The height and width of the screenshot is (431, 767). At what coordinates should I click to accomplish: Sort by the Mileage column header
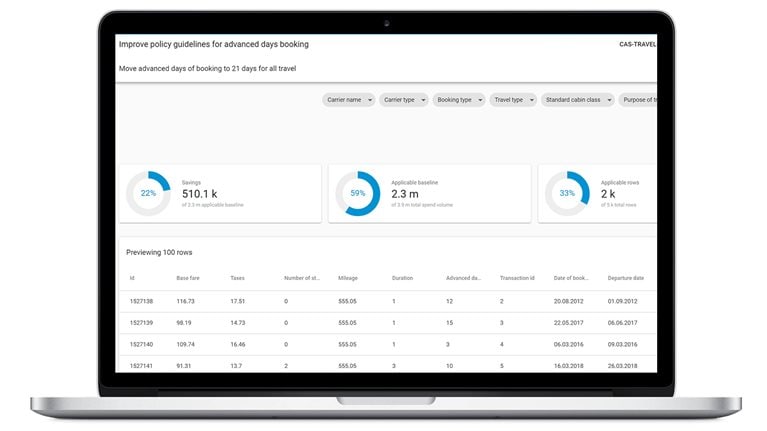point(348,278)
